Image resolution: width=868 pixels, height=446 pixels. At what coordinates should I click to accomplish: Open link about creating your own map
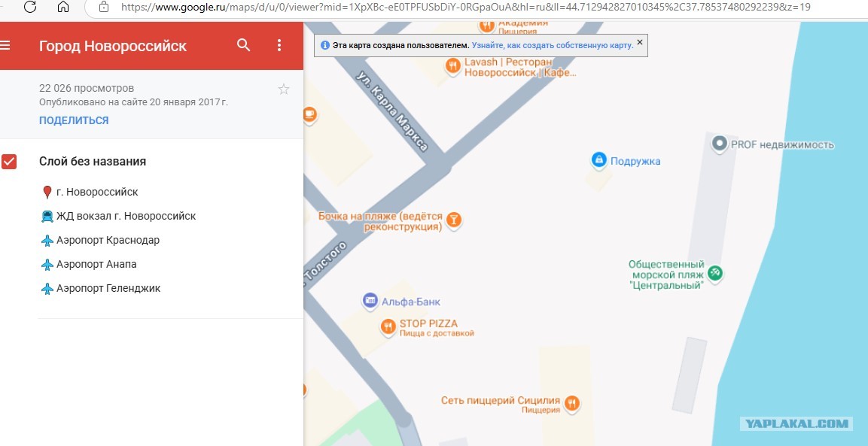553,45
